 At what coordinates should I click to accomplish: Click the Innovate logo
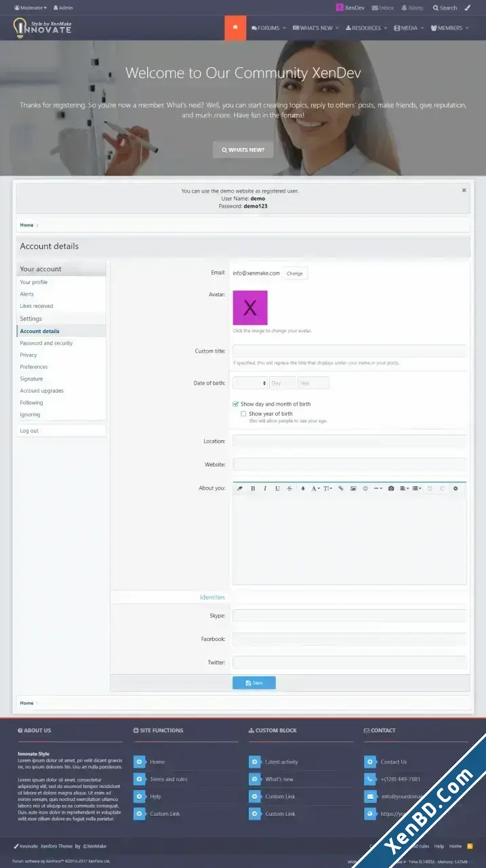[42, 28]
